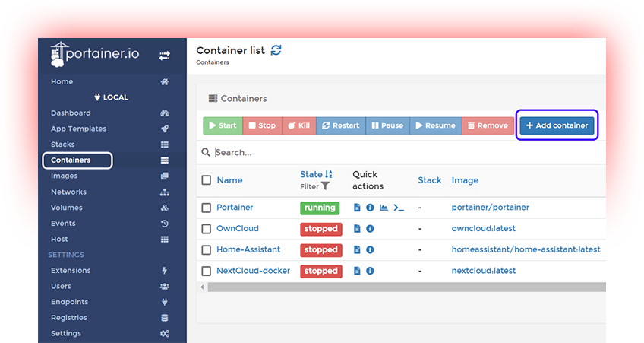Open stats chart icon for Portainer container

click(384, 208)
